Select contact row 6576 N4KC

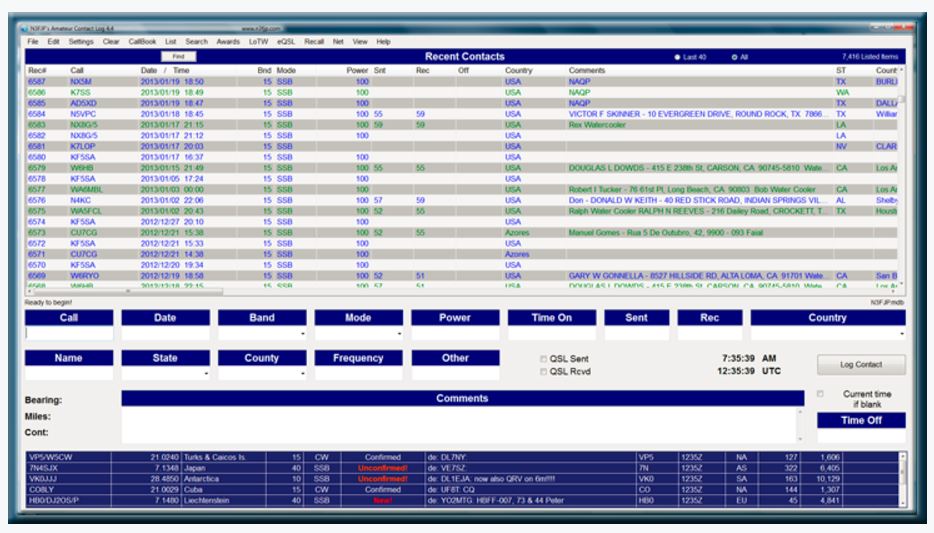pyautogui.click(x=462, y=200)
